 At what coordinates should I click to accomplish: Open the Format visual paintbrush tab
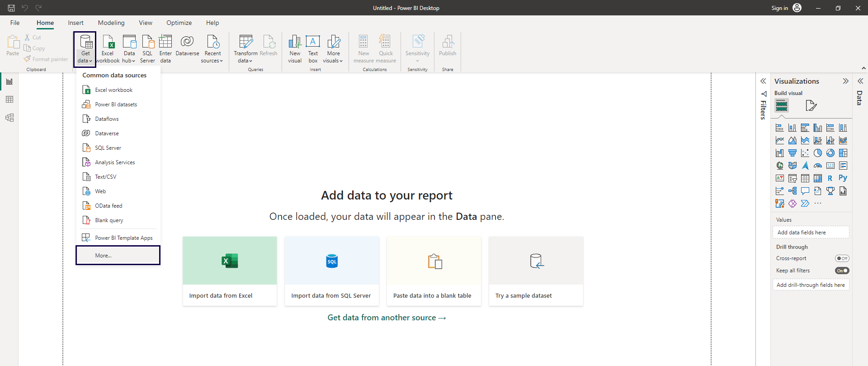pos(811,106)
